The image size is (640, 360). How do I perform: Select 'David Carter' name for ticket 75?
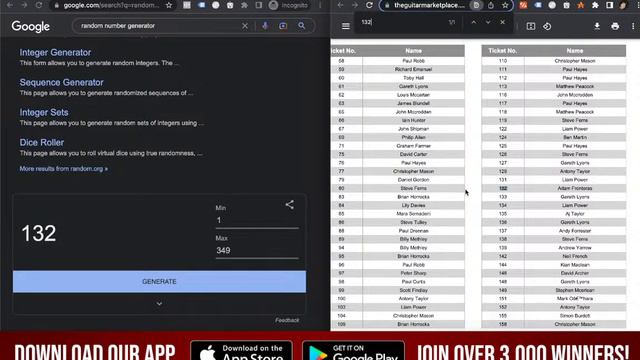pyautogui.click(x=413, y=154)
